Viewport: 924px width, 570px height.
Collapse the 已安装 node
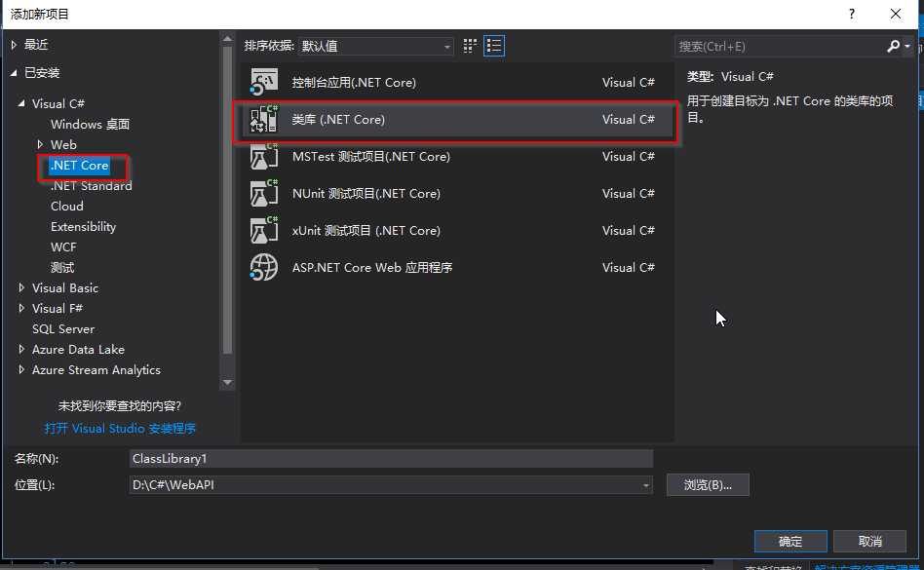click(x=14, y=72)
